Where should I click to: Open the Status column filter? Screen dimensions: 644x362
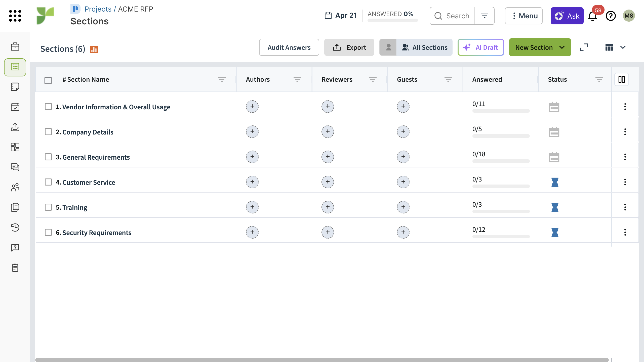tap(599, 79)
